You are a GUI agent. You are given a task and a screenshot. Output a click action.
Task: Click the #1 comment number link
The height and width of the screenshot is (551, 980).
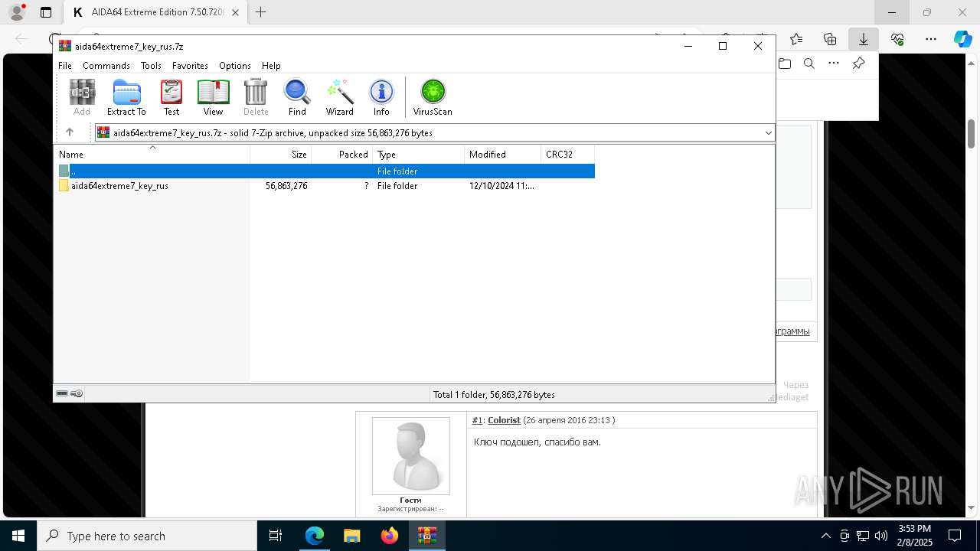[x=477, y=420]
